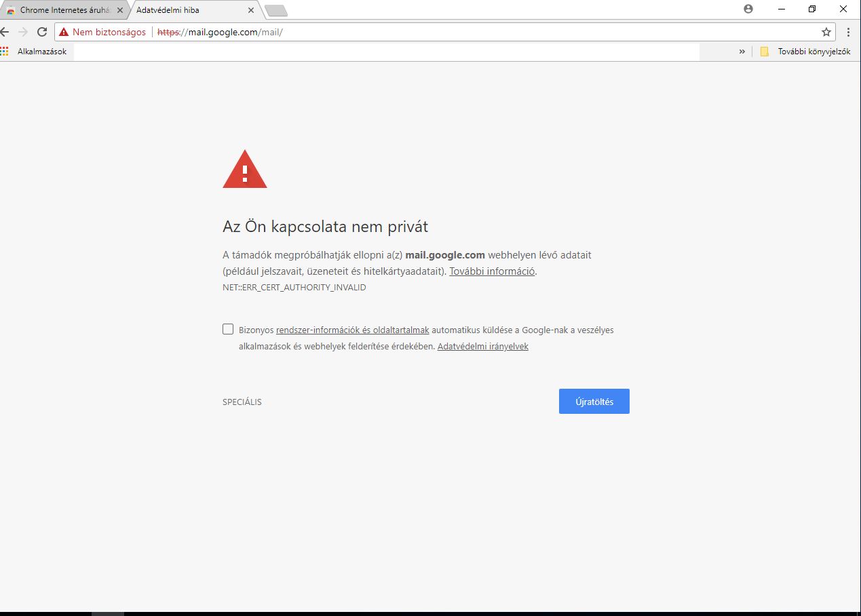Click the bold 'mail.google.com' text in the warning
The height and width of the screenshot is (616, 861).
pyautogui.click(x=445, y=255)
